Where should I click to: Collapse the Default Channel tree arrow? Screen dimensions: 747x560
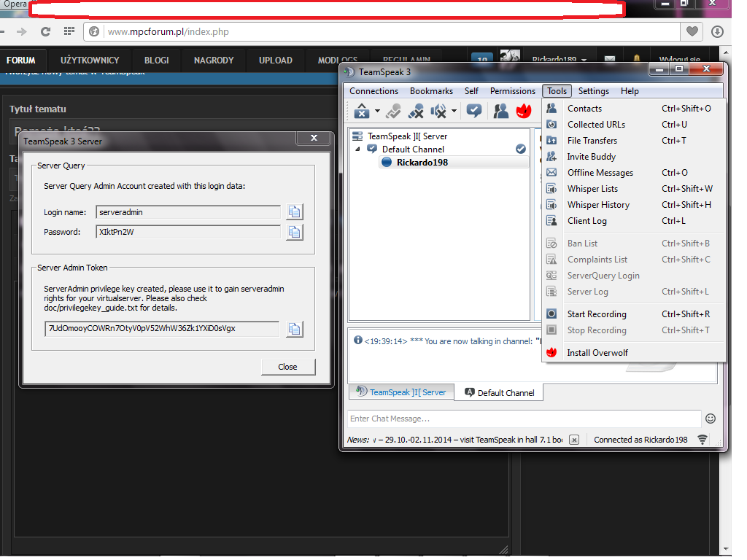point(357,149)
